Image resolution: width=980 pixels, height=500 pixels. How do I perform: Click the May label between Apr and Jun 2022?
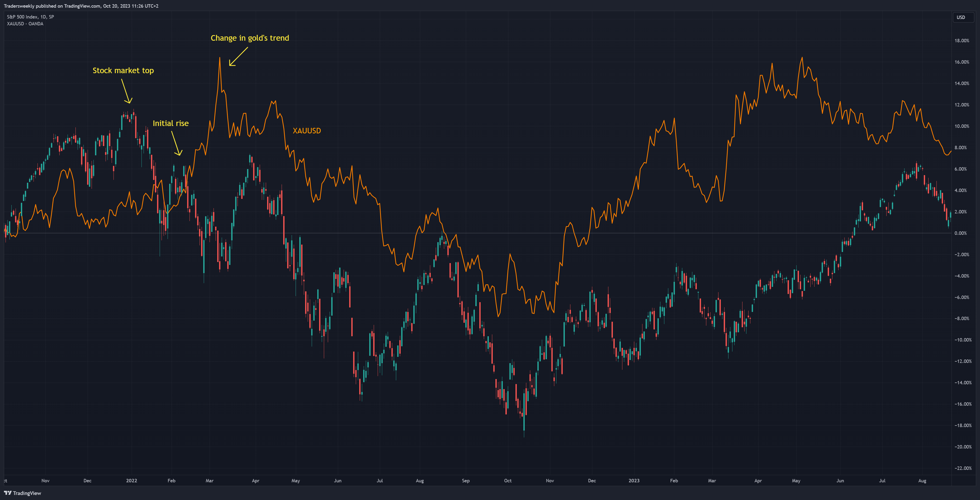coord(296,480)
